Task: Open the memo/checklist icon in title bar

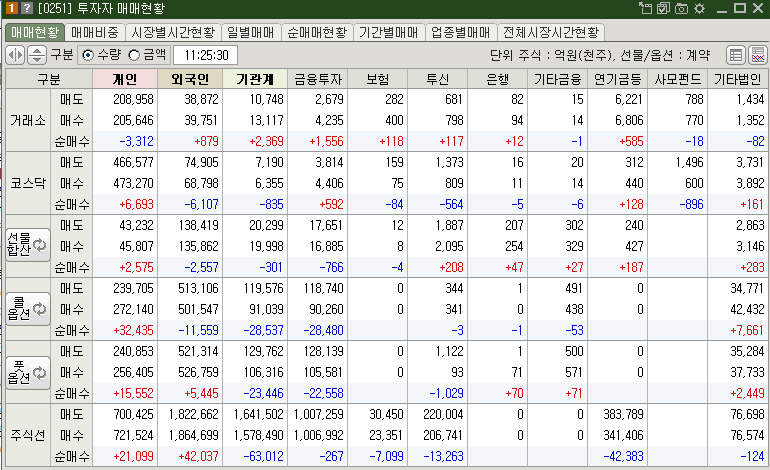Action: coord(663,8)
